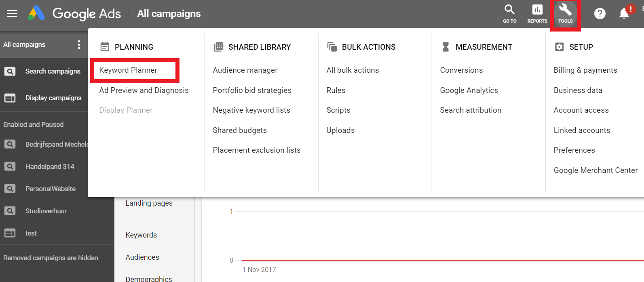Image resolution: width=644 pixels, height=282 pixels.
Task: Open the hamburger main menu
Action: (x=12, y=14)
